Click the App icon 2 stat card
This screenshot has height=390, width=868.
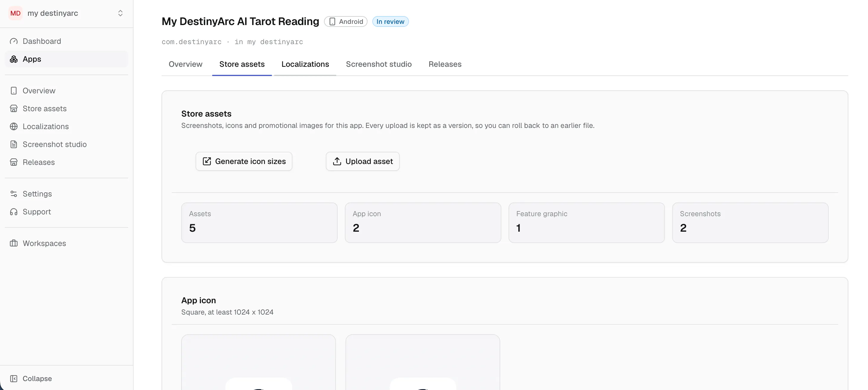click(423, 223)
